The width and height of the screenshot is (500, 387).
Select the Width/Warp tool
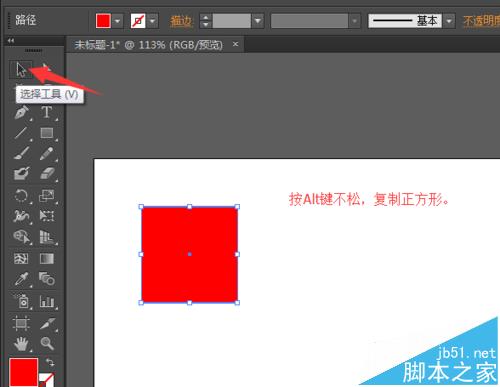tap(21, 216)
